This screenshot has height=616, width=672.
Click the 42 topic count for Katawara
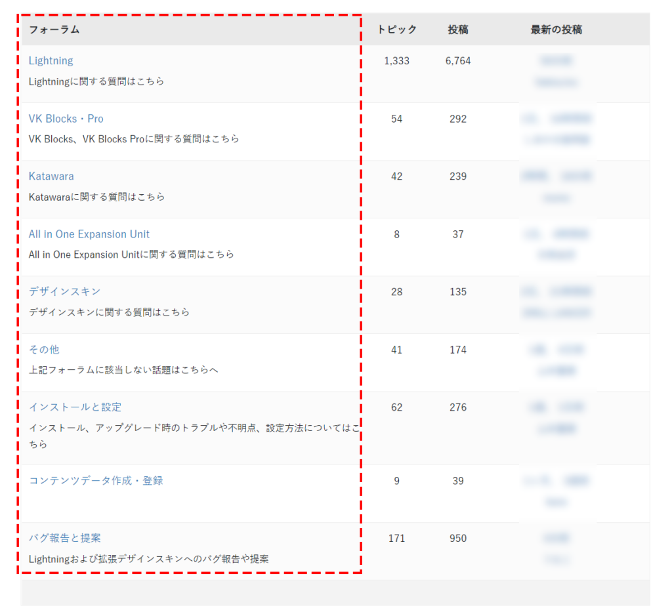tap(396, 176)
